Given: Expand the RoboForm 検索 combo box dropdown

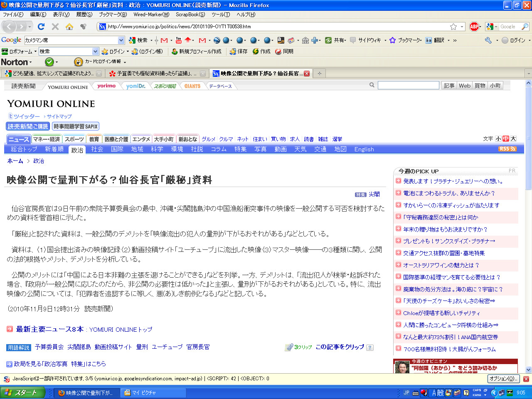Looking at the screenshot, I should click(x=95, y=52).
